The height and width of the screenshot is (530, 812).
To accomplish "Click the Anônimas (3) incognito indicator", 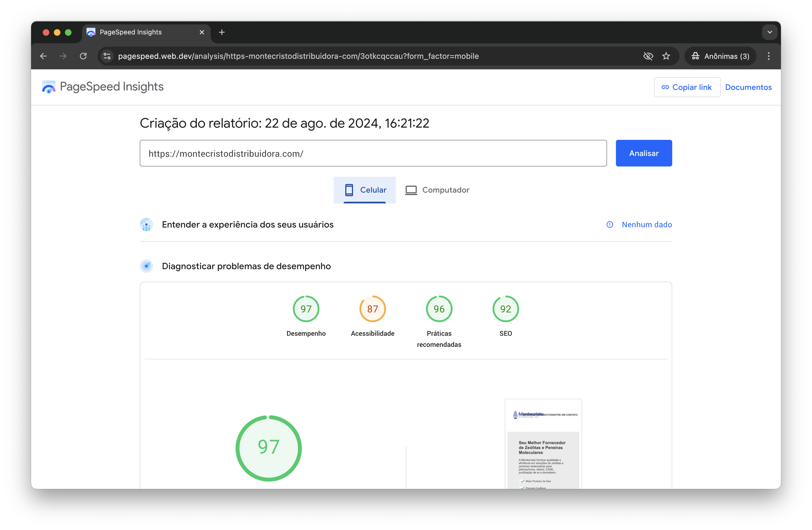I will 720,56.
